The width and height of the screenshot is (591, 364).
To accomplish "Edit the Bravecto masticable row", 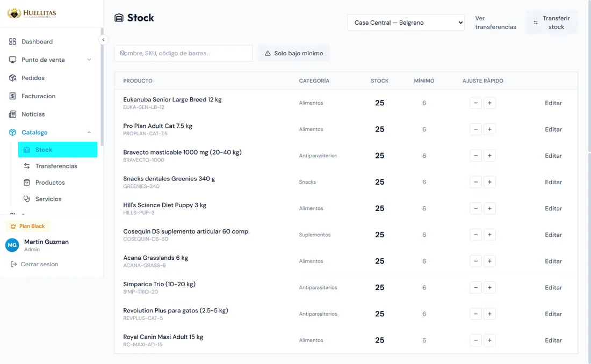I will click(553, 156).
